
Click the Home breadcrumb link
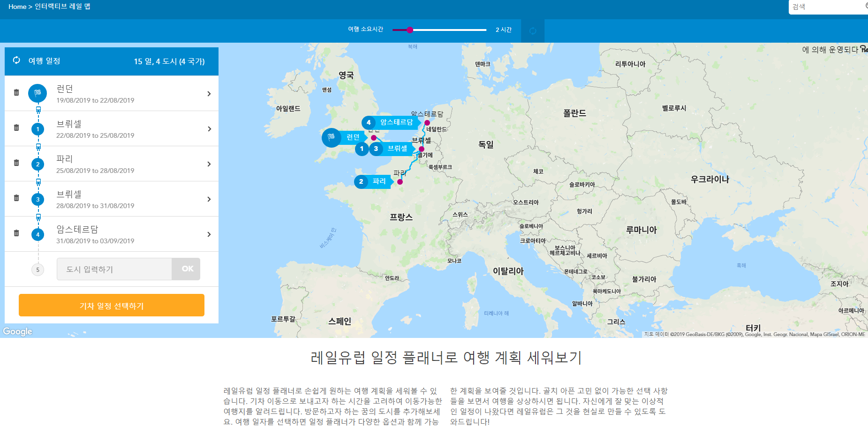point(17,7)
